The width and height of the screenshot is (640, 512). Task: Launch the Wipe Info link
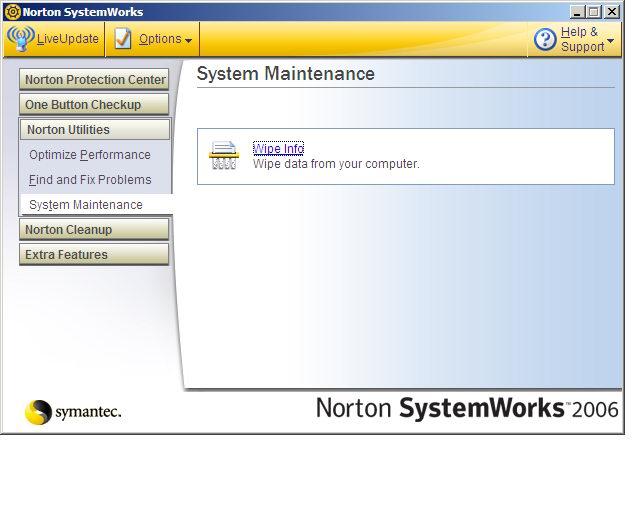tap(278, 148)
